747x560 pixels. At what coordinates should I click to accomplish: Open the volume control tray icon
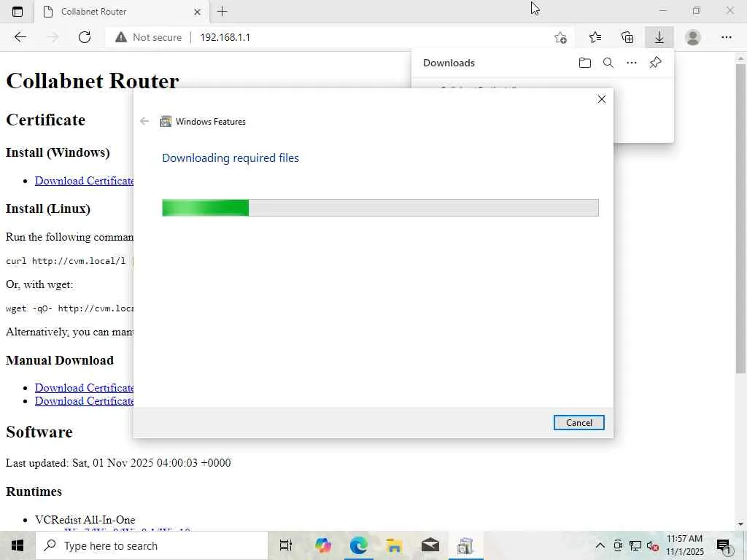652,545
